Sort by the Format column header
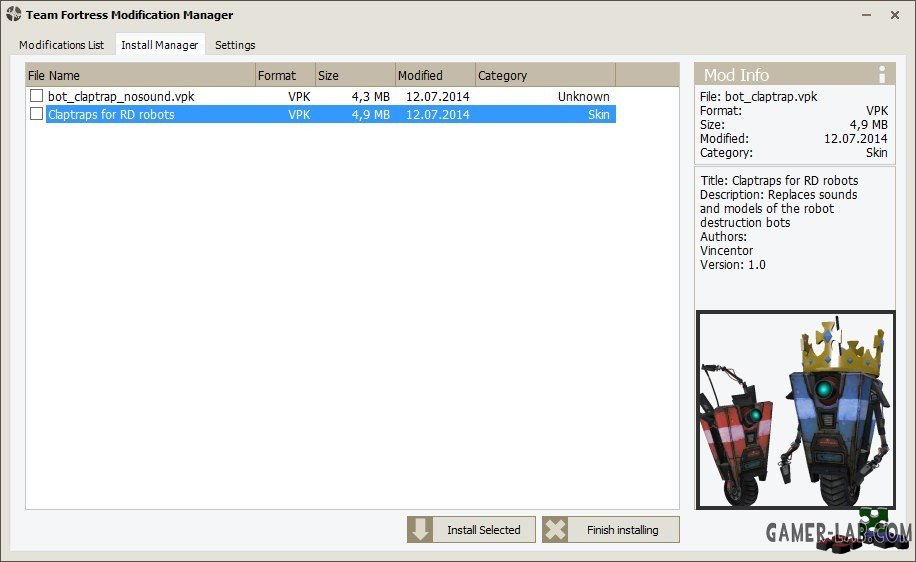The height and width of the screenshot is (562, 916). [x=286, y=75]
